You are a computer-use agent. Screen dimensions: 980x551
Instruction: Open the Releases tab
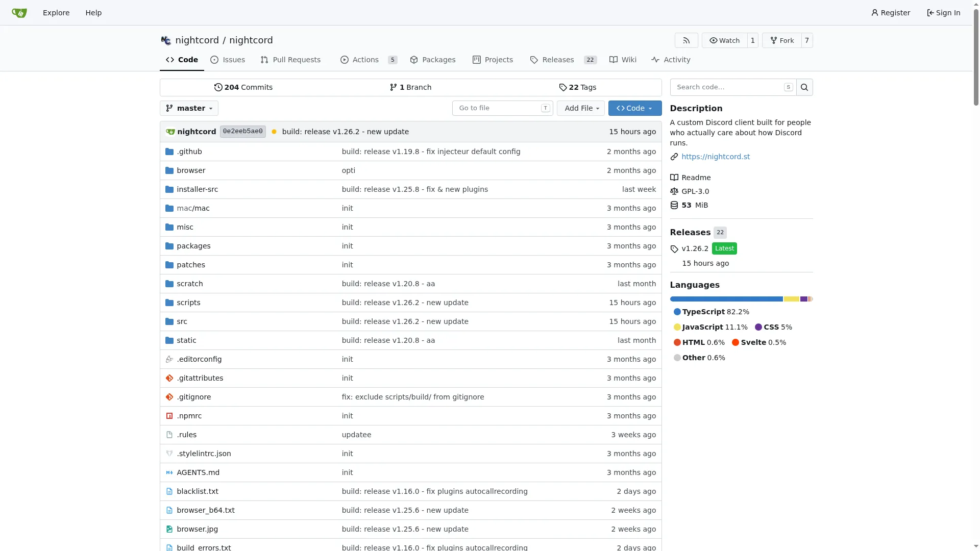point(563,60)
